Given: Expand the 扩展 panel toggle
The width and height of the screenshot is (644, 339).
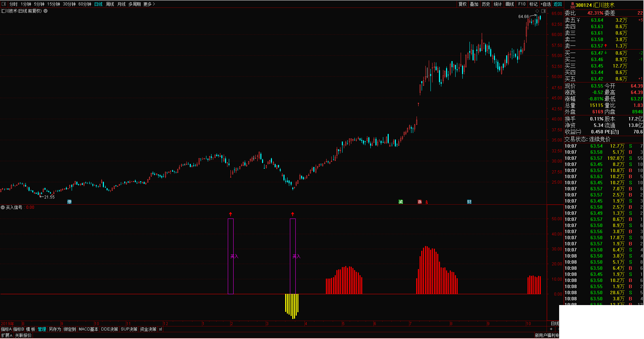Looking at the screenshot, I should point(6,335).
